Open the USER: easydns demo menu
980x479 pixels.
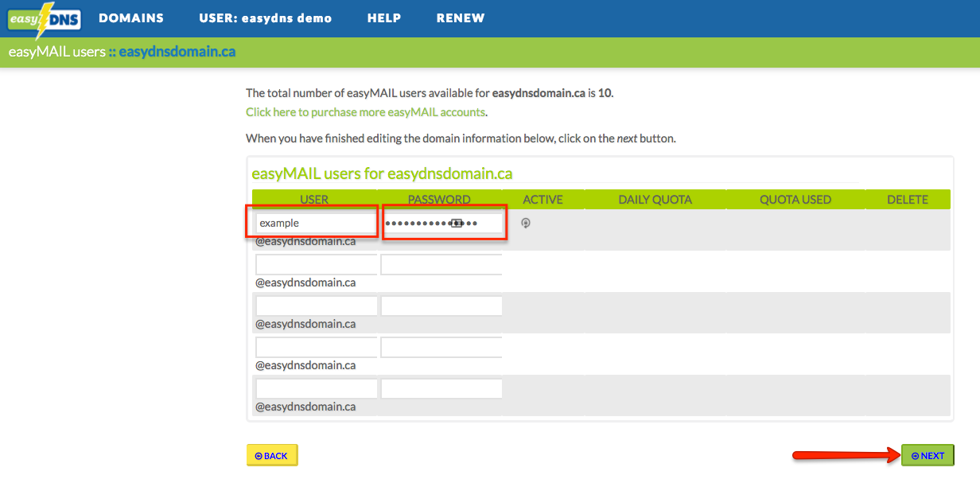coord(266,18)
